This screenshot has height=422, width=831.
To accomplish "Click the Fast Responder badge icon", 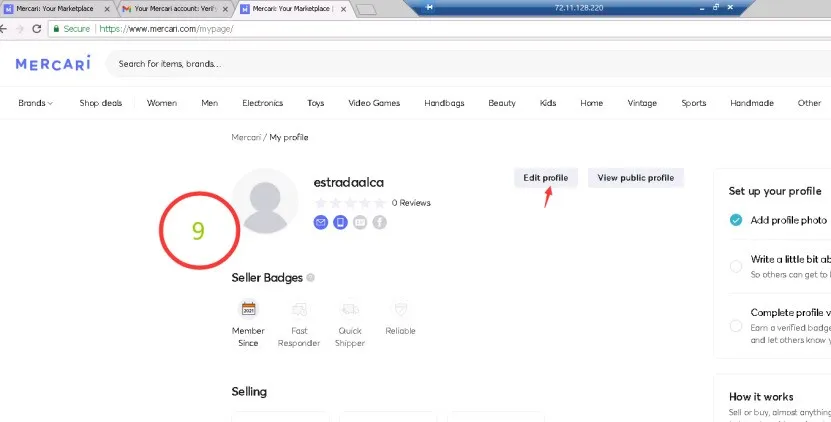I will tap(299, 309).
